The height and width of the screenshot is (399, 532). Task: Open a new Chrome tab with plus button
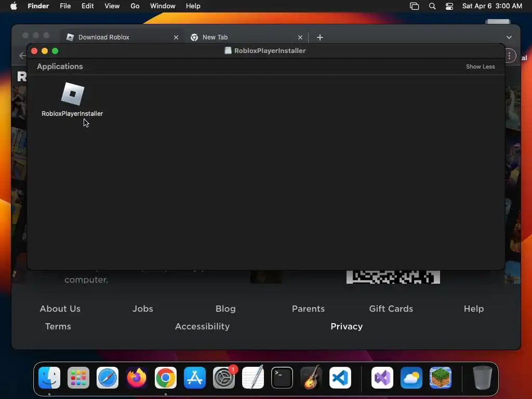(320, 37)
